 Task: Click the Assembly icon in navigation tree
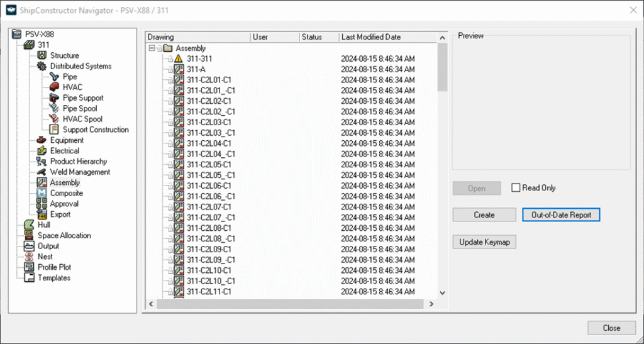pos(42,182)
